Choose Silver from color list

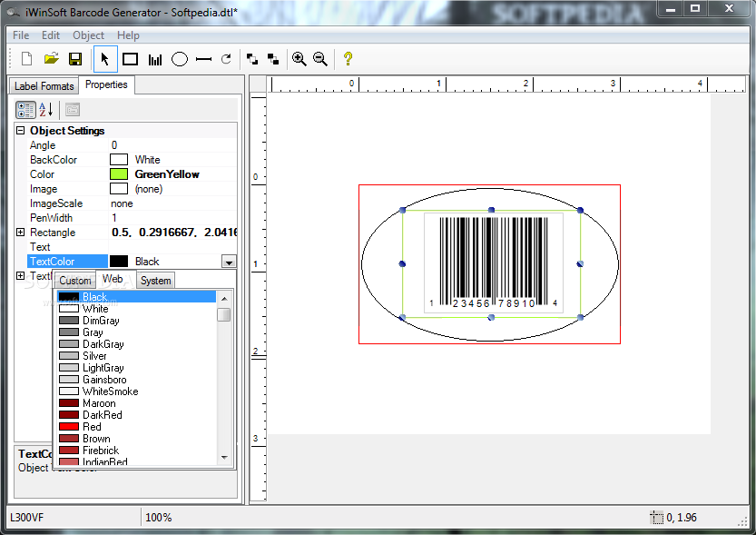coord(137,355)
